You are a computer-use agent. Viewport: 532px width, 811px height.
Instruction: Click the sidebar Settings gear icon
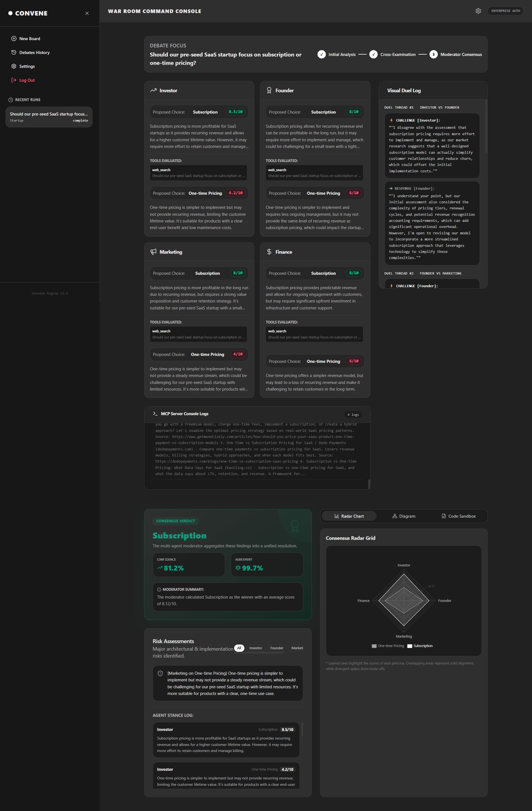pos(14,66)
